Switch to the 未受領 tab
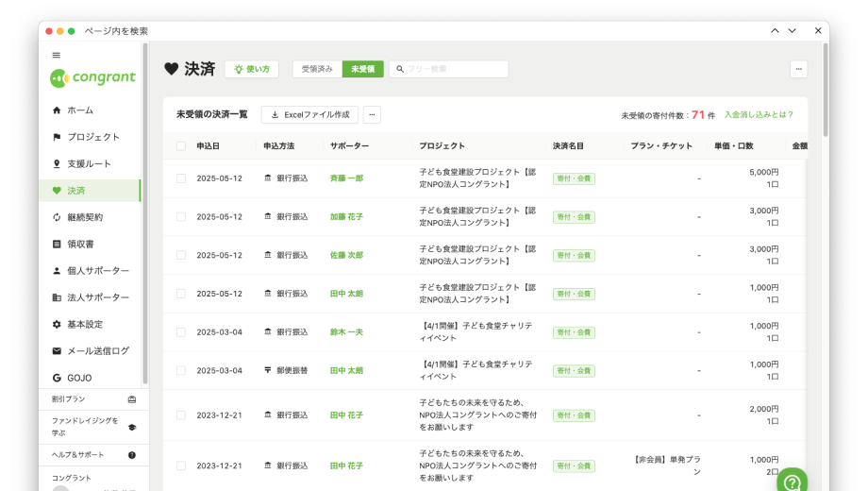 [x=362, y=69]
